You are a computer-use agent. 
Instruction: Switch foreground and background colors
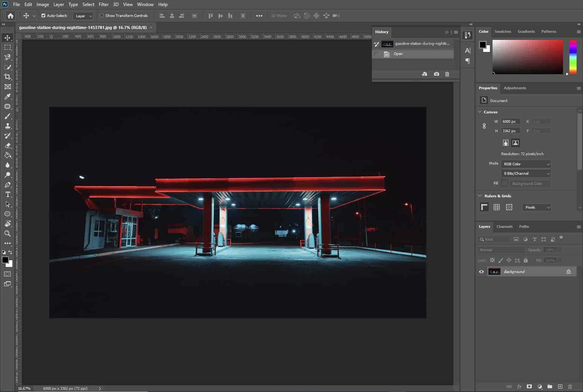click(x=10, y=252)
